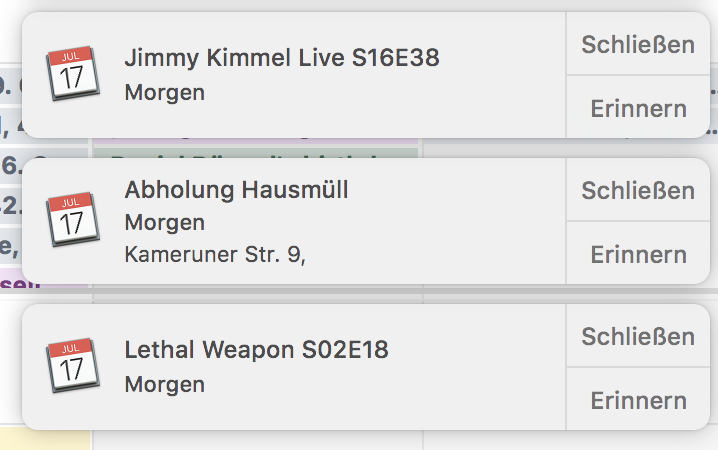
Task: Choose Erinnern for Lethal Weapon S02E18
Action: point(638,400)
